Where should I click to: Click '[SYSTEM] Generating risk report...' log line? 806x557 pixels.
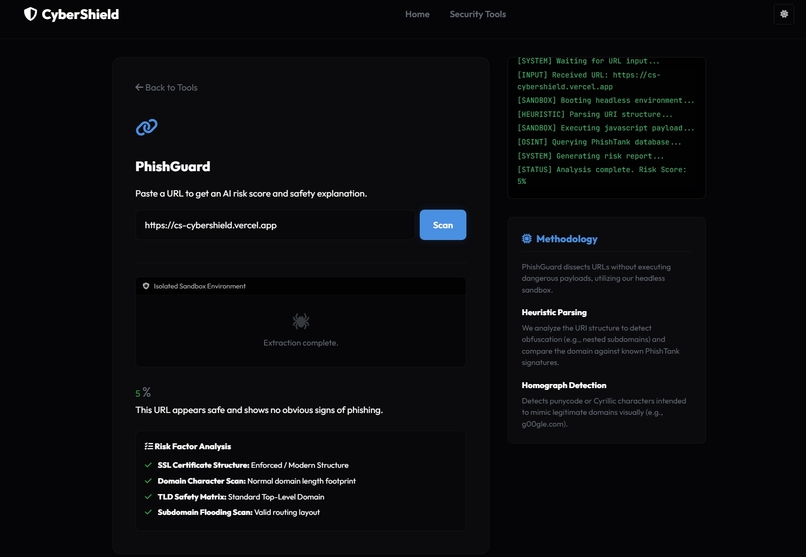click(591, 156)
